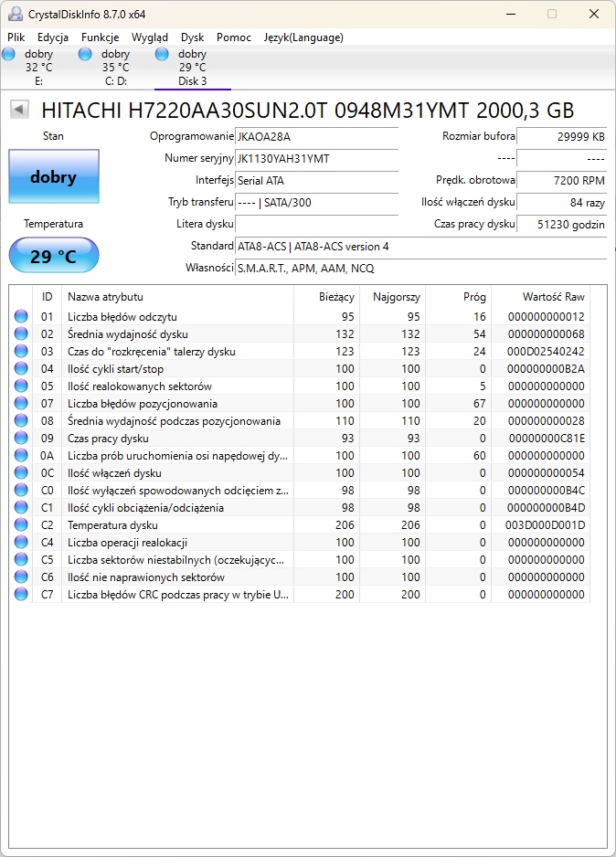Click the power-on hours value 51230 godzin
The width and height of the screenshot is (616, 857).
(x=562, y=224)
